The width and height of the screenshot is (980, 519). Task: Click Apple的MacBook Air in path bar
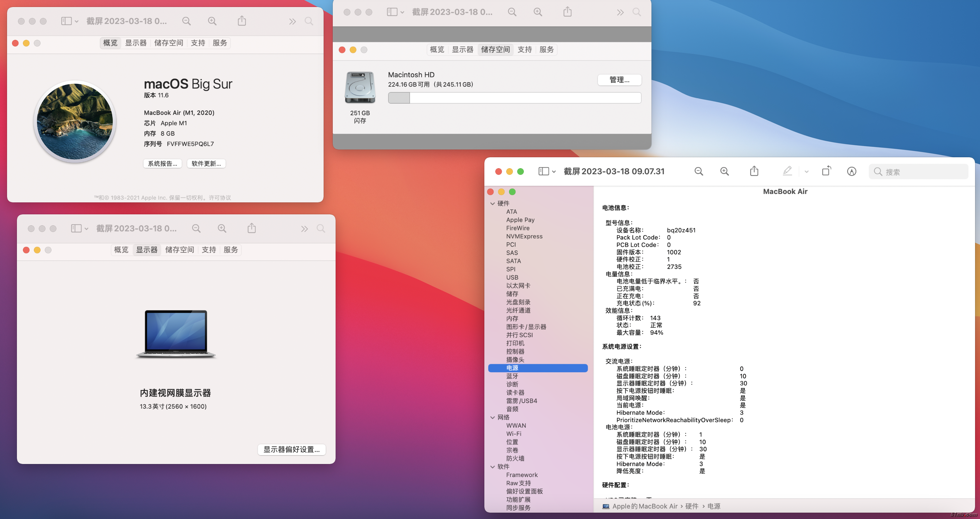click(x=644, y=506)
